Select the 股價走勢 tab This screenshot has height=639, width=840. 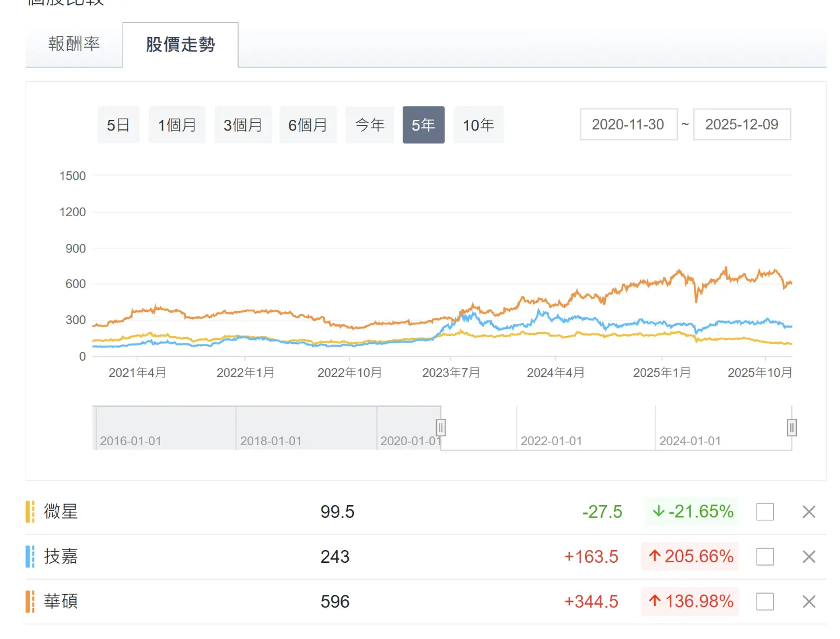click(x=180, y=45)
